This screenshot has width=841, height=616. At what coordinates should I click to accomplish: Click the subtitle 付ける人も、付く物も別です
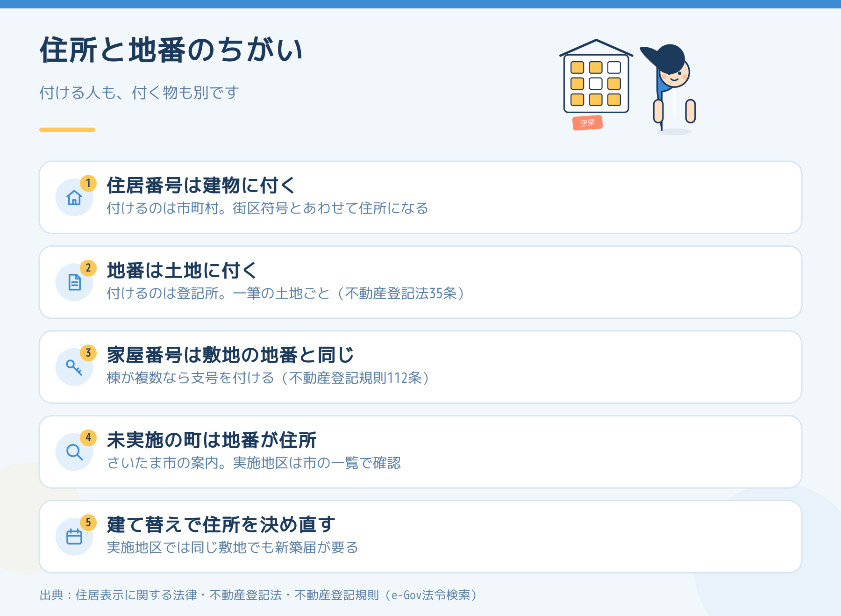pos(139,93)
